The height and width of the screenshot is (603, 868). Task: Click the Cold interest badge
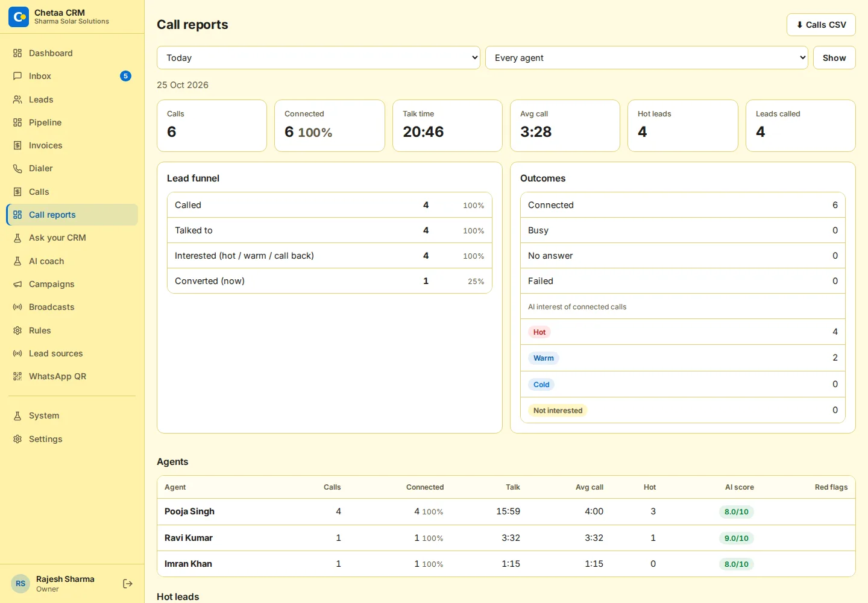[541, 385]
